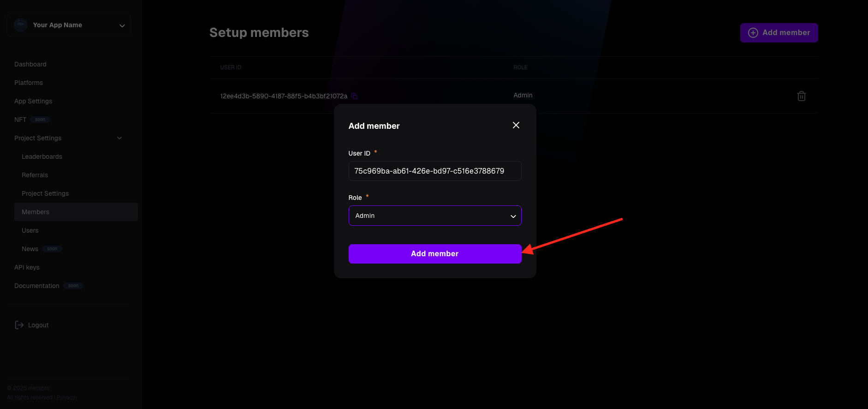868x409 pixels.
Task: Click the Logout arrow icon
Action: point(19,325)
